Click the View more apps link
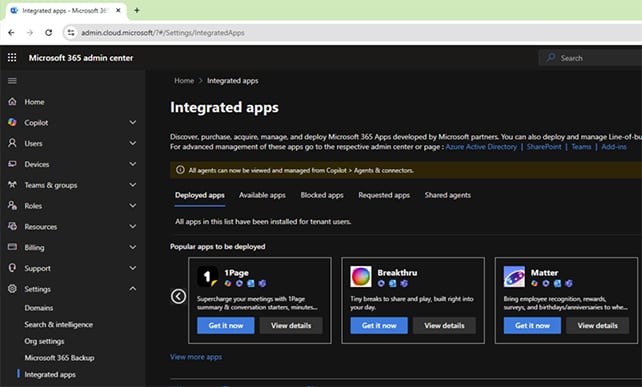The height and width of the screenshot is (387, 642). point(196,357)
